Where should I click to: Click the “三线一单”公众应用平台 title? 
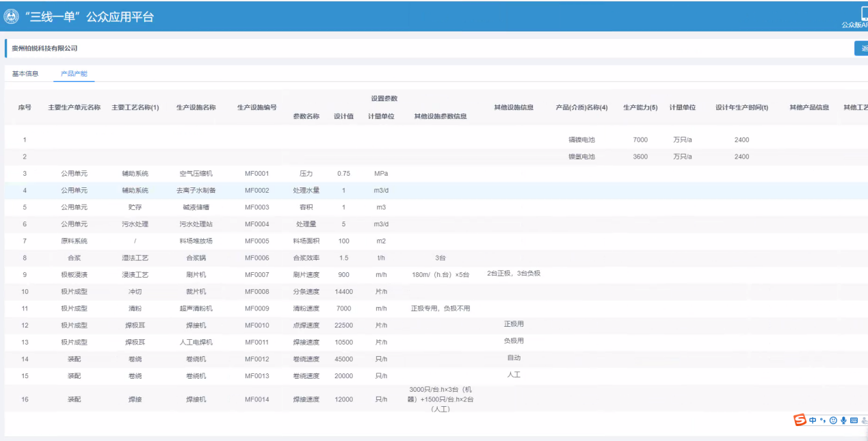click(x=89, y=17)
